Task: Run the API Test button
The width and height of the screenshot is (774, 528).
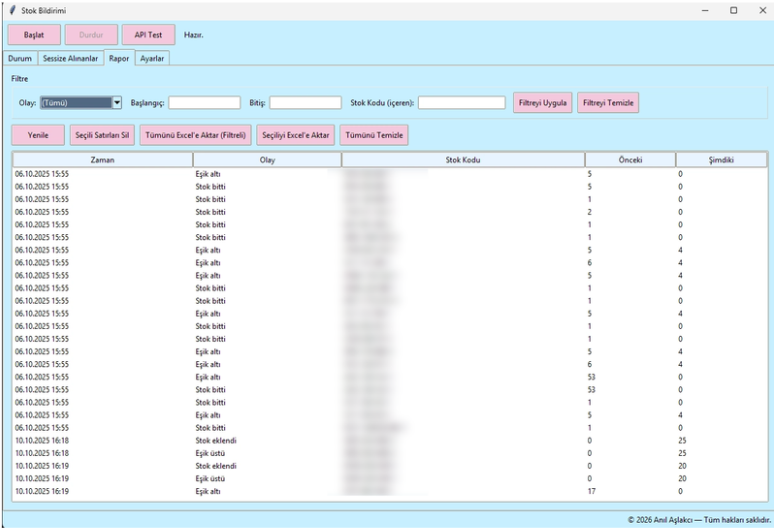Action: pyautogui.click(x=149, y=35)
